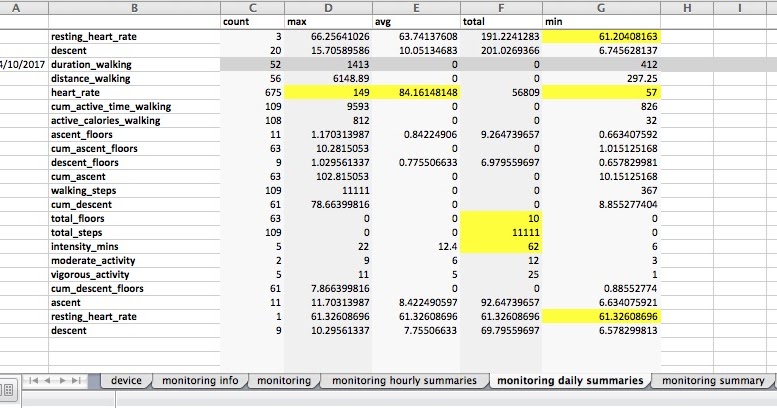
Task: Switch to the monitoring sheet tab
Action: (284, 380)
